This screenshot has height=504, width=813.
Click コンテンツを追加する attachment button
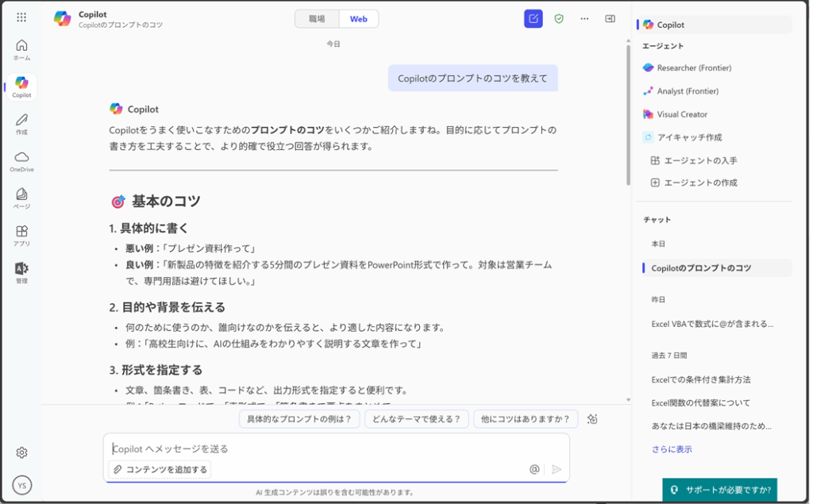160,470
